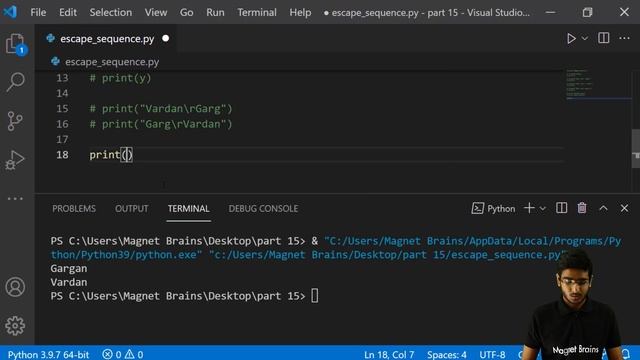Switch to the PROBLEMS panel tab

74,209
